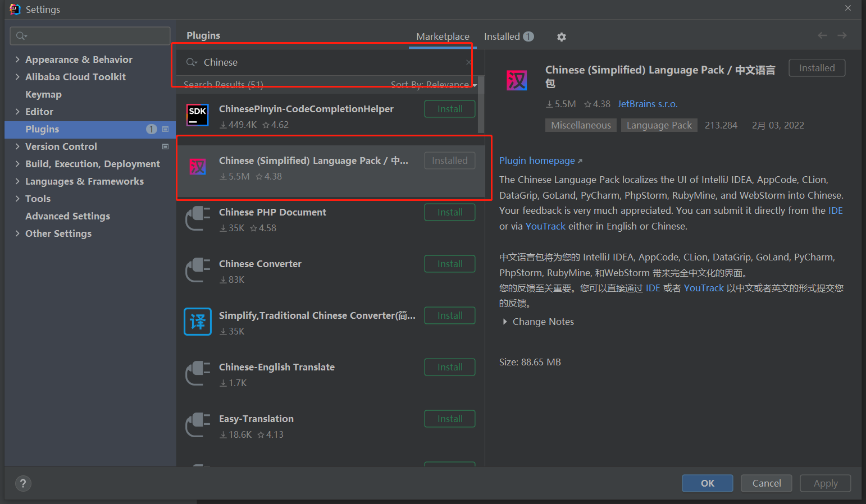Switch to the Installed tab
Screen dimensions: 866x504
pos(502,36)
